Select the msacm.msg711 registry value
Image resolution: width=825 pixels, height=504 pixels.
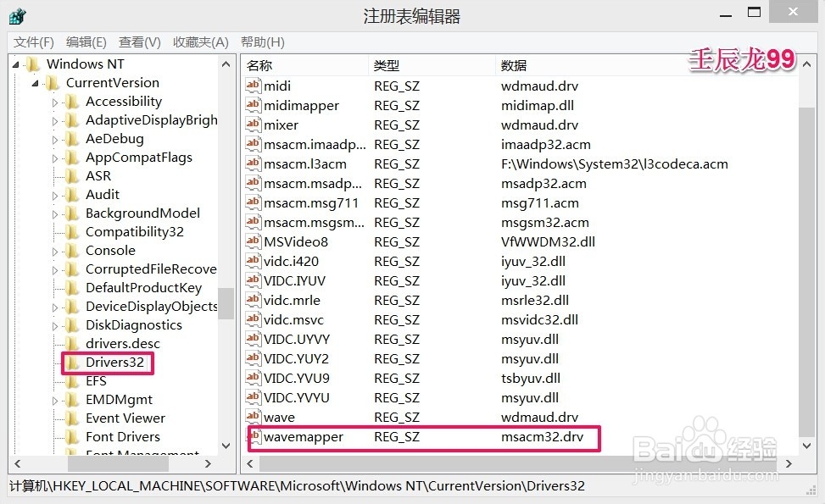[x=304, y=202]
